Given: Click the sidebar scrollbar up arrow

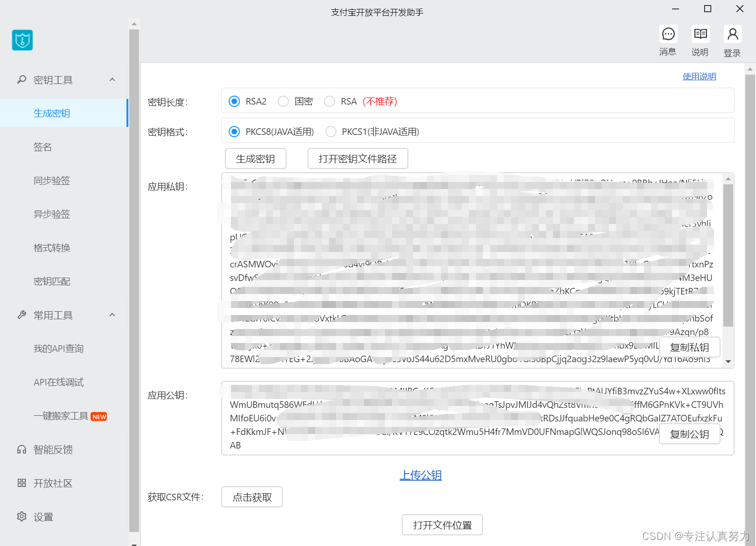Looking at the screenshot, I should coord(134,24).
